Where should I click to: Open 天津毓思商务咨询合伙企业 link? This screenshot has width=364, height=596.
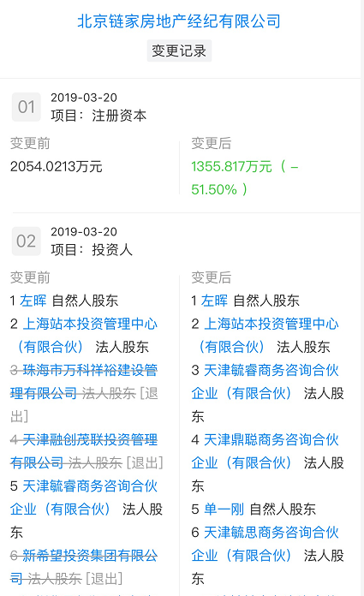(x=266, y=544)
